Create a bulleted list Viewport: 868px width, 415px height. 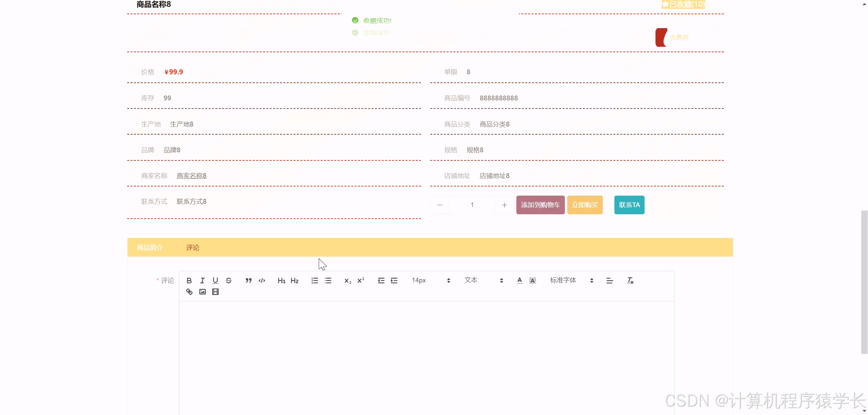click(x=328, y=280)
